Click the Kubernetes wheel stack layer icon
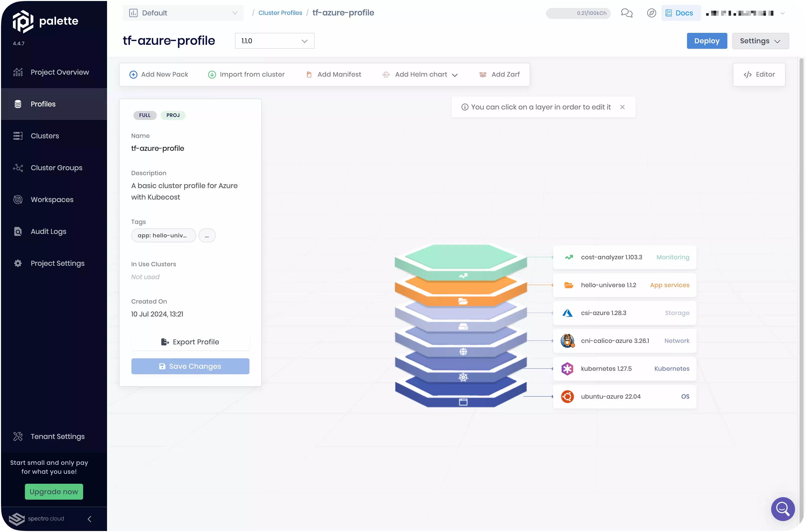This screenshot has width=806, height=532. click(x=463, y=377)
